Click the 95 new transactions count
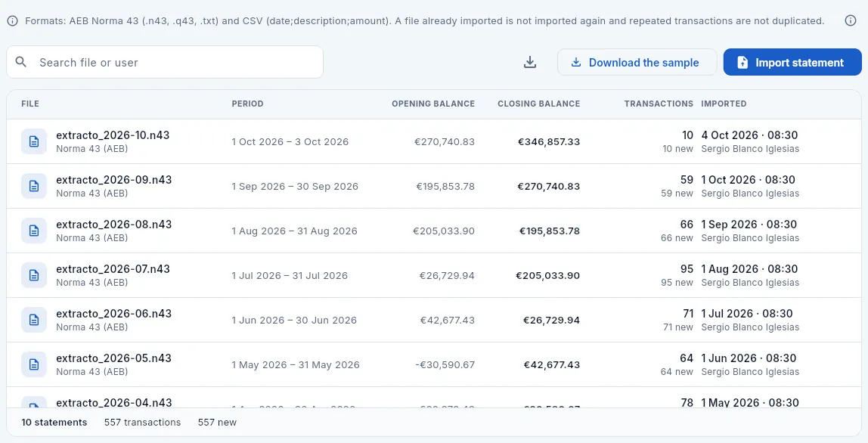The width and height of the screenshot is (868, 443). coord(677,283)
